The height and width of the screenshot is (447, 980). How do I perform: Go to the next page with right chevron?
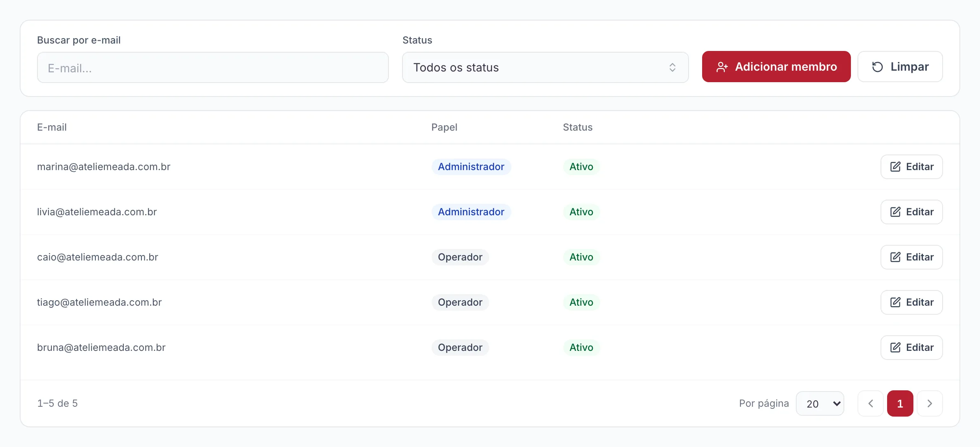pos(929,403)
